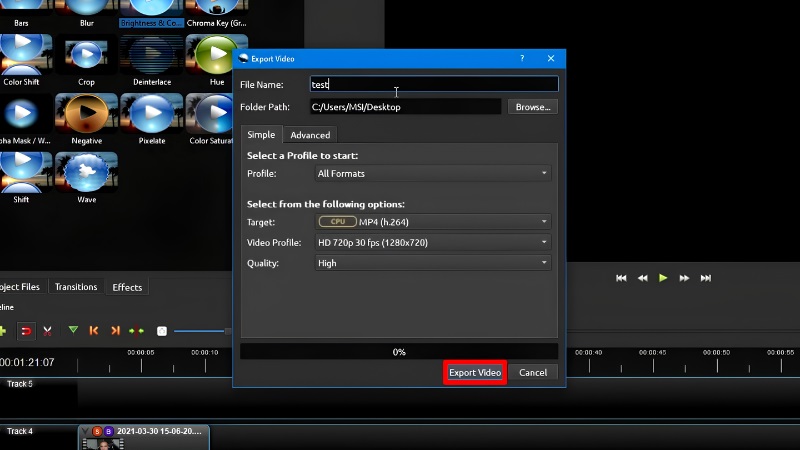This screenshot has width=800, height=450.
Task: Click the 00:01:21:07 timecode display
Action: tap(27, 362)
